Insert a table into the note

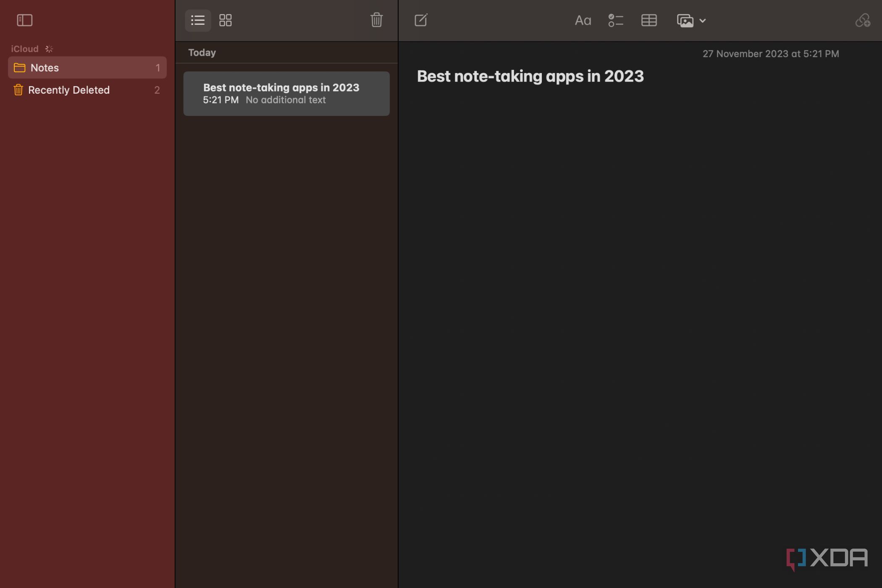[x=649, y=20]
